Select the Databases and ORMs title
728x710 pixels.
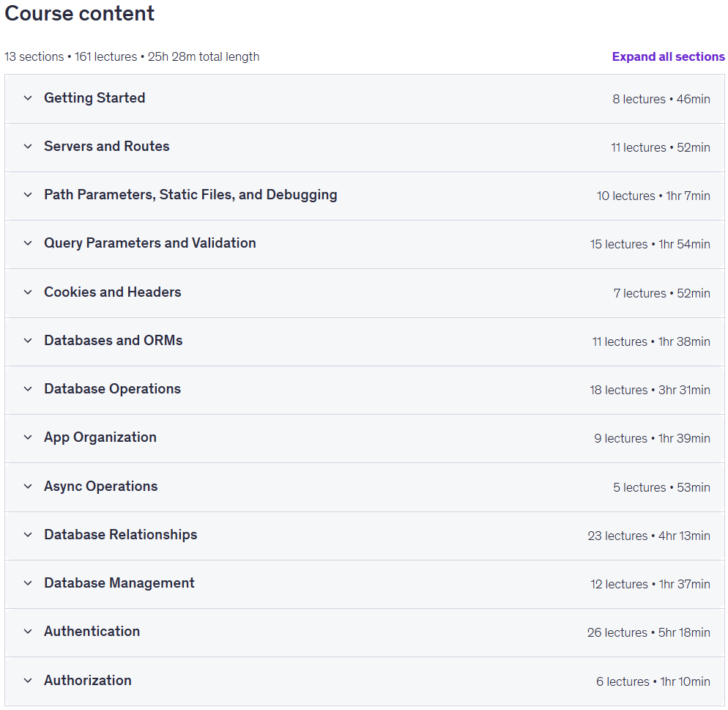click(114, 341)
